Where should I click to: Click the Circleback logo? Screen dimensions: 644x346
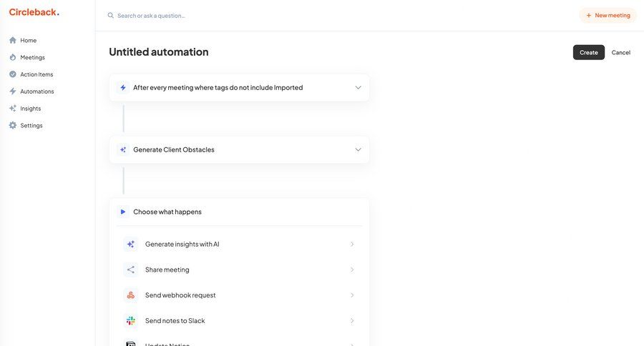34,12
